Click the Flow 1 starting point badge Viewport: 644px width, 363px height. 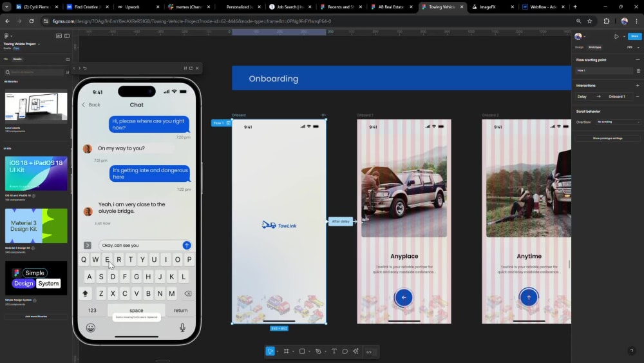222,123
